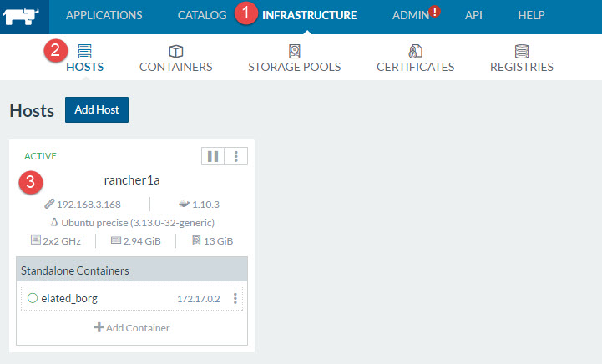Click the elated_borg status circle
This screenshot has height=364, width=602.
click(x=33, y=298)
